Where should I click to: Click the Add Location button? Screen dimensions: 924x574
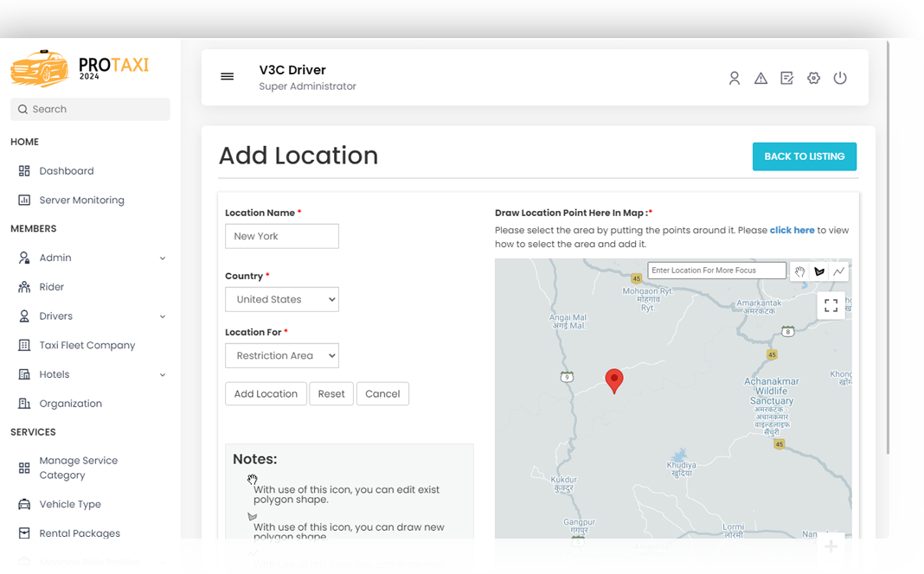pyautogui.click(x=266, y=394)
